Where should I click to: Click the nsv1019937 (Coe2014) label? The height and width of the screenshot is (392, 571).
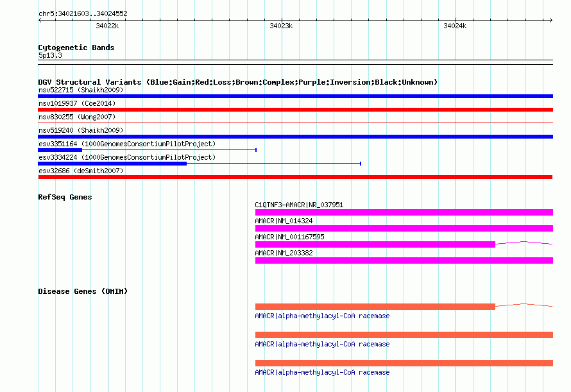pos(77,103)
